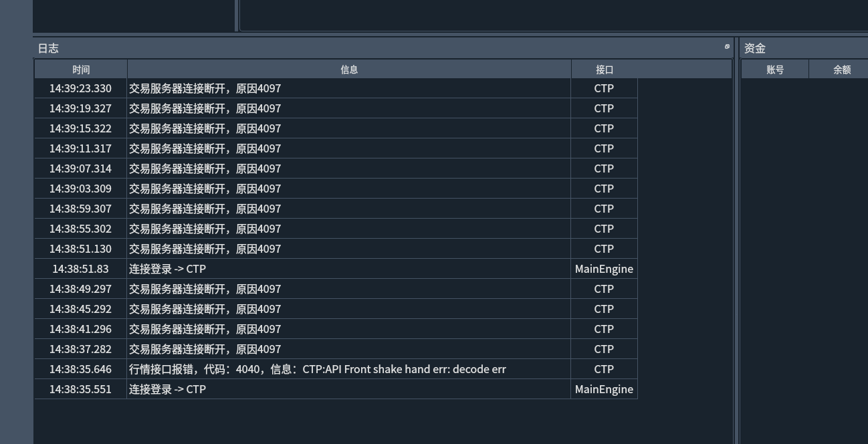Viewport: 868px width, 444px height.
Task: Float the 日志 log panel
Action: click(x=727, y=47)
